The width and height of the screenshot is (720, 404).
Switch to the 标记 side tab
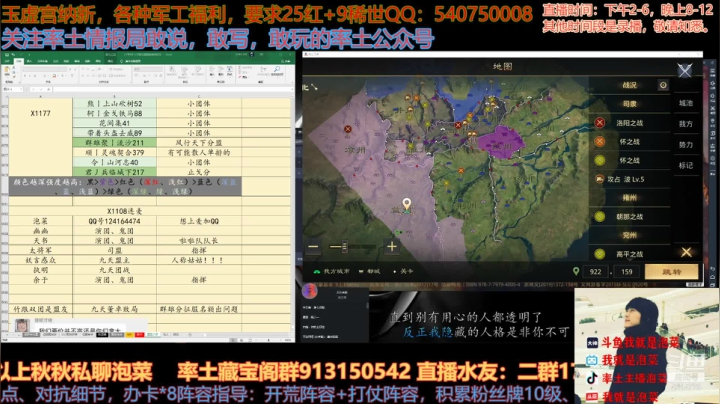[686, 165]
